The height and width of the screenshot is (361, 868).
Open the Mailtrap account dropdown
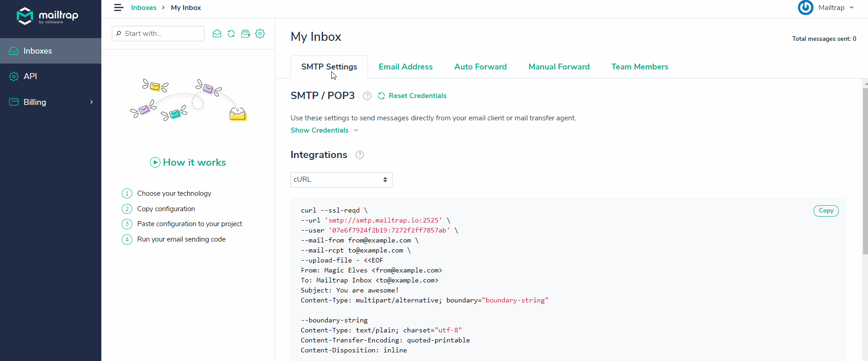pos(827,8)
